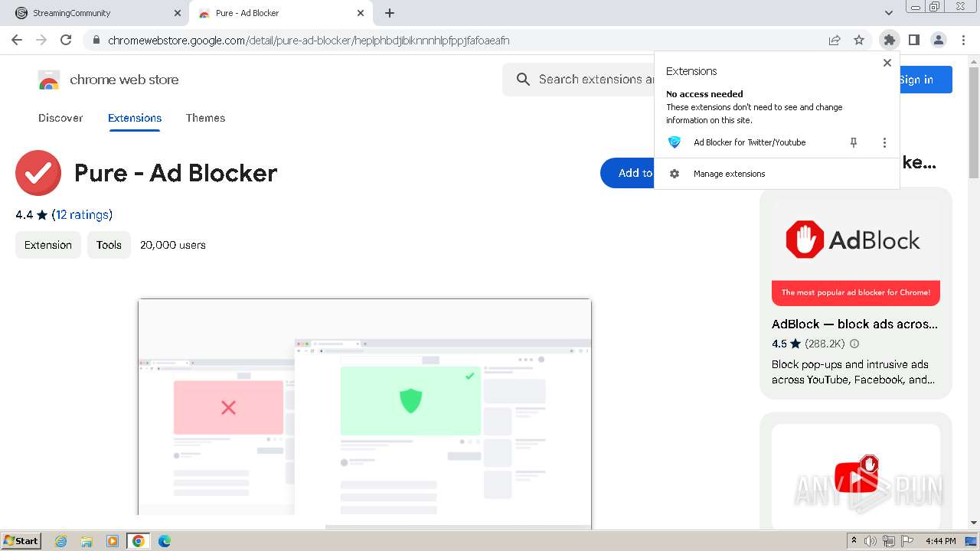Go back to the previous page
This screenshot has width=980, height=551.
tap(17, 40)
